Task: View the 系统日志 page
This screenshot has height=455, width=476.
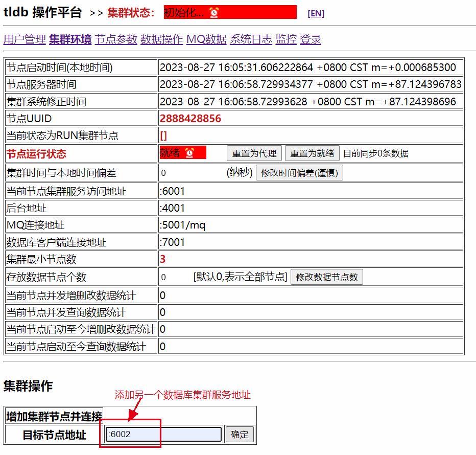Action: point(251,40)
